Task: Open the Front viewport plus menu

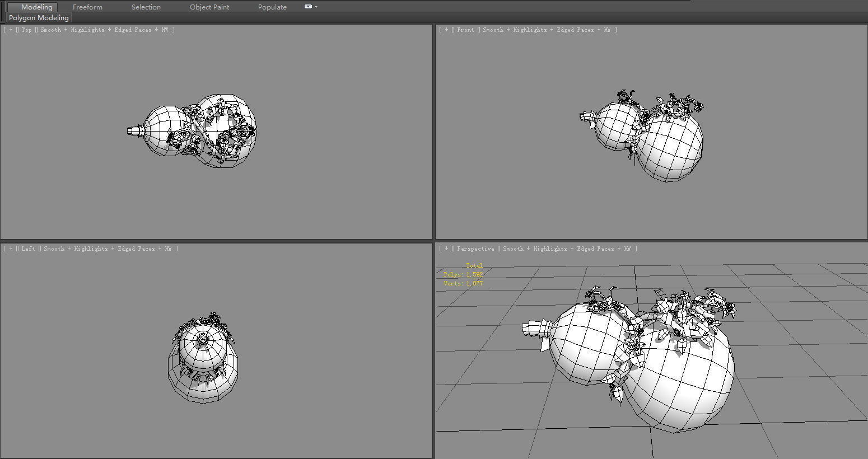Action: click(x=446, y=30)
